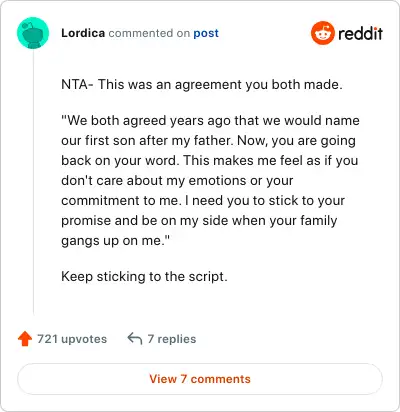This screenshot has width=400, height=412.
Task: Click 'promise and be on my side' text
Action: pos(144,220)
